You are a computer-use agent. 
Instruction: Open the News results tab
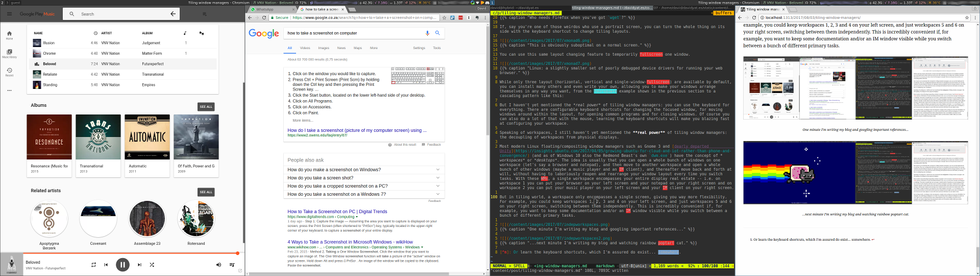coord(341,48)
